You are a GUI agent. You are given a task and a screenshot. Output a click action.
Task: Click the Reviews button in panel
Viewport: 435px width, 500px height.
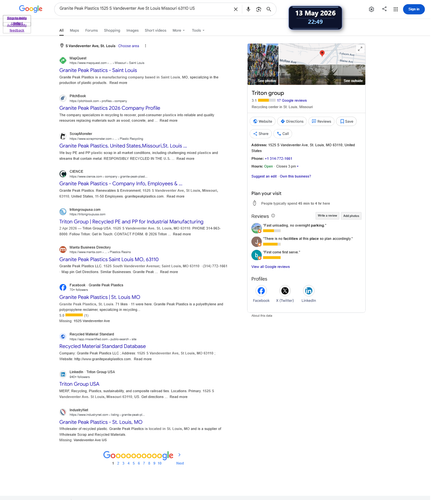(x=321, y=121)
